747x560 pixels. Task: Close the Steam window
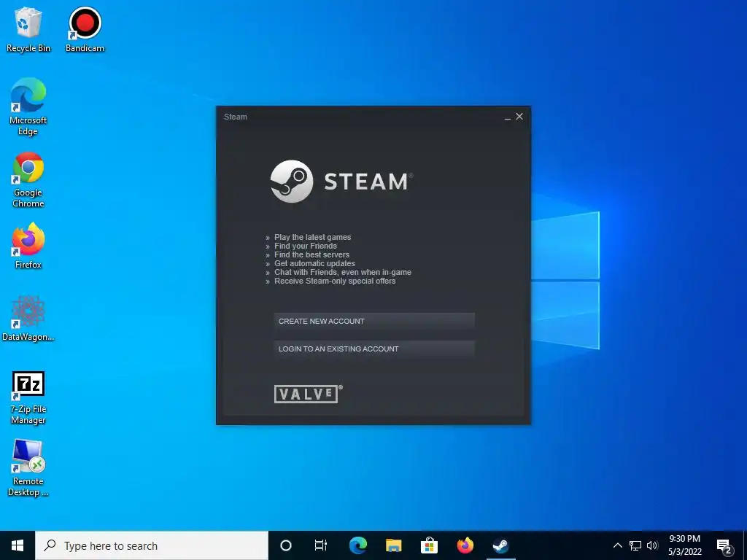pos(519,117)
